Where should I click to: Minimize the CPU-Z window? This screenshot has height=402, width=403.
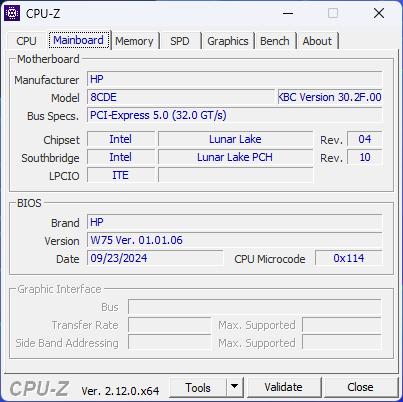288,14
